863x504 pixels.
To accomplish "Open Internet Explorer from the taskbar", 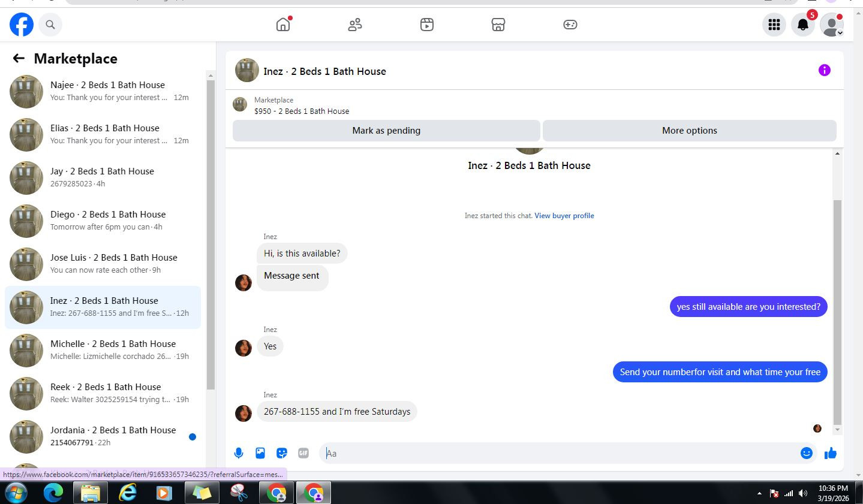I will 128,493.
